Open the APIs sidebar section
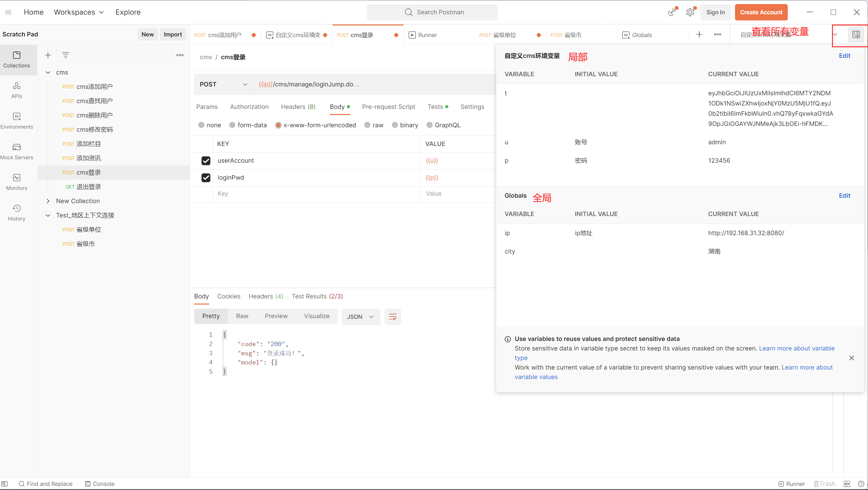Image resolution: width=868 pixels, height=490 pixels. 16,90
